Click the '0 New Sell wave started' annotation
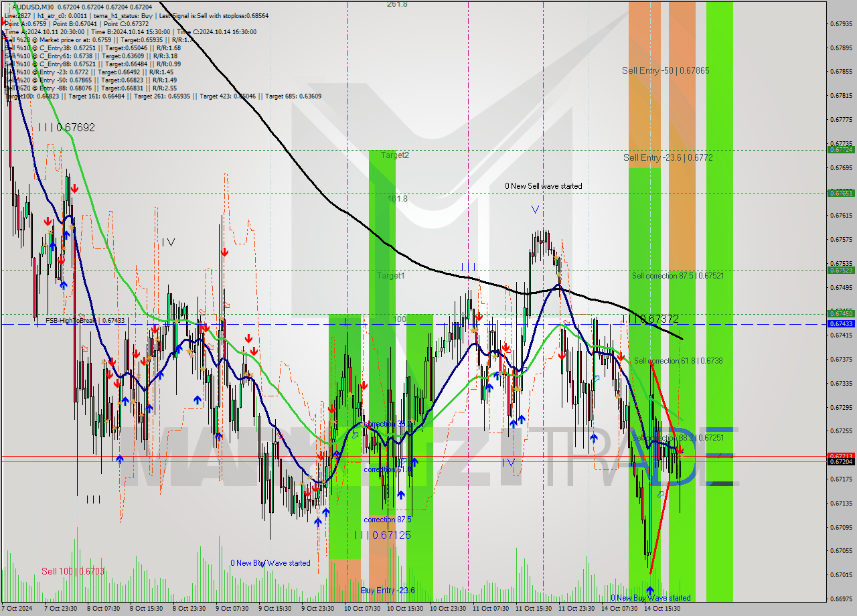The image size is (857, 616). click(x=544, y=186)
